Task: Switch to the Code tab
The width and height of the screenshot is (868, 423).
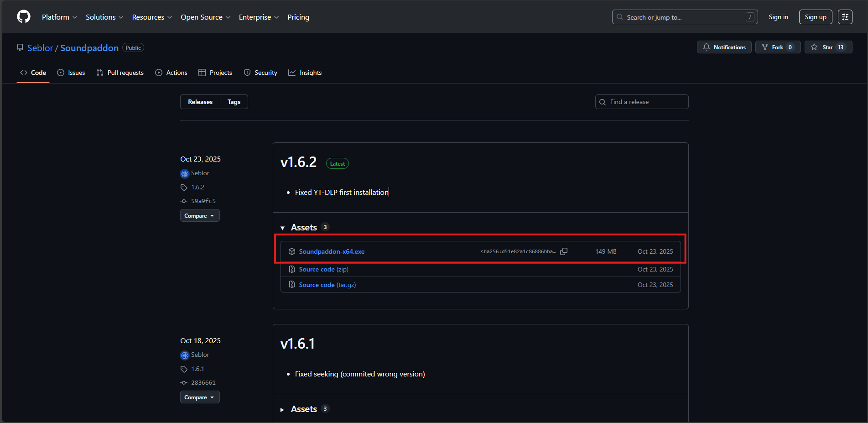Action: [33, 73]
